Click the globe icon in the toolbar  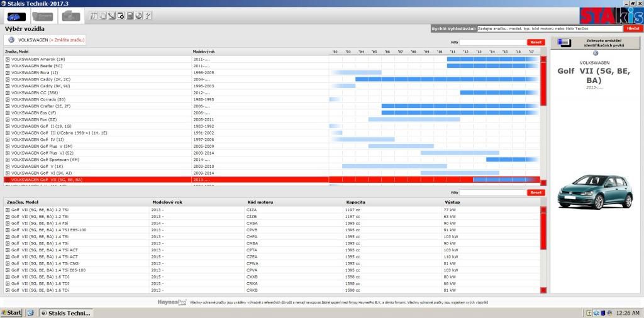[138, 16]
